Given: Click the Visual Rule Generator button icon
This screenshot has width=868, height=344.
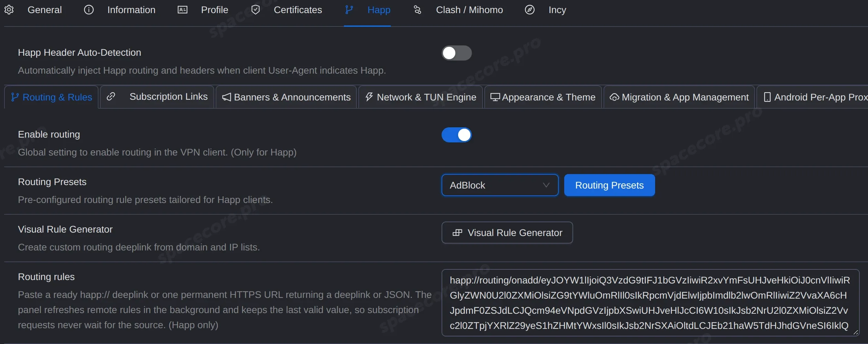Looking at the screenshot, I should click(457, 233).
